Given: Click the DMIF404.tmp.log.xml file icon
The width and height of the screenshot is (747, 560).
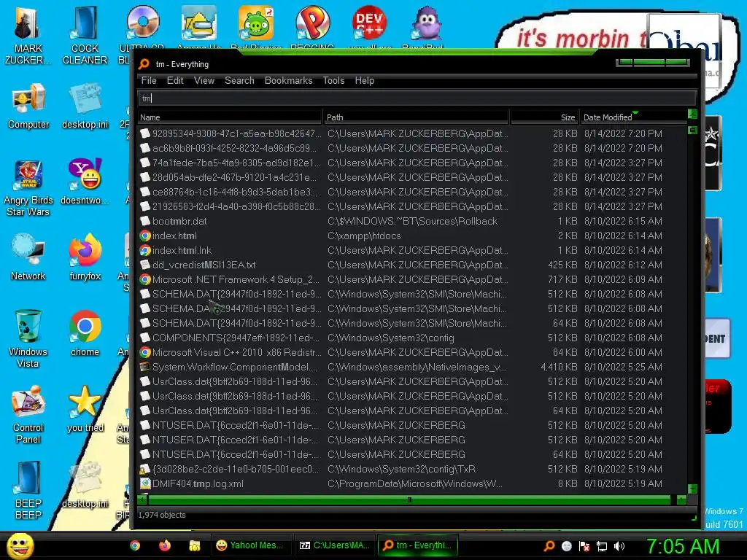Looking at the screenshot, I should click(145, 484).
